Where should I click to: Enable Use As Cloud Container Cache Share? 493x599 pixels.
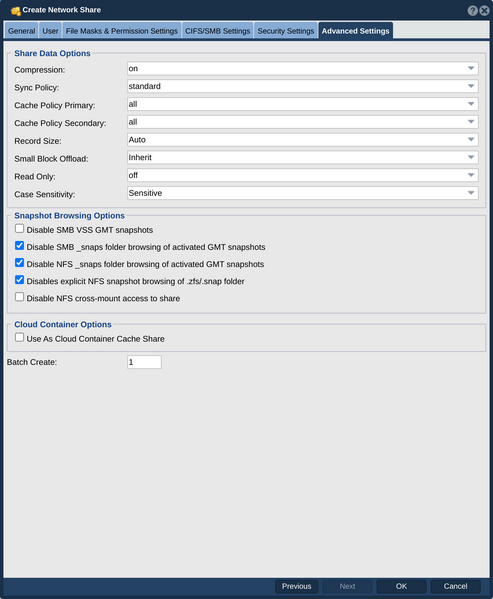tap(19, 338)
